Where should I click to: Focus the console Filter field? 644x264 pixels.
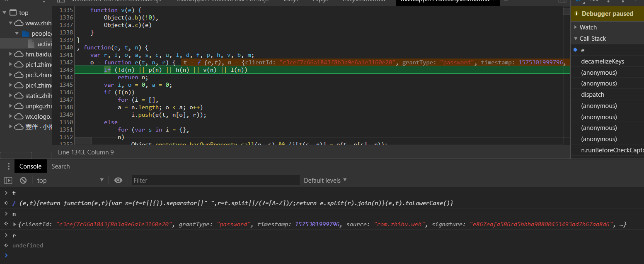pyautogui.click(x=215, y=180)
